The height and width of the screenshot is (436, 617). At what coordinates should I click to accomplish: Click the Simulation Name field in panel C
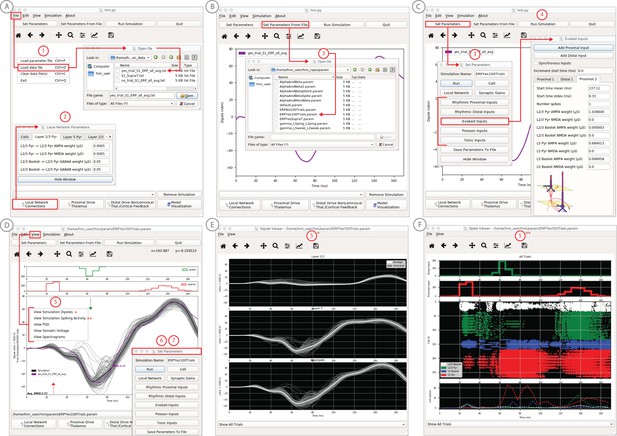[491, 74]
